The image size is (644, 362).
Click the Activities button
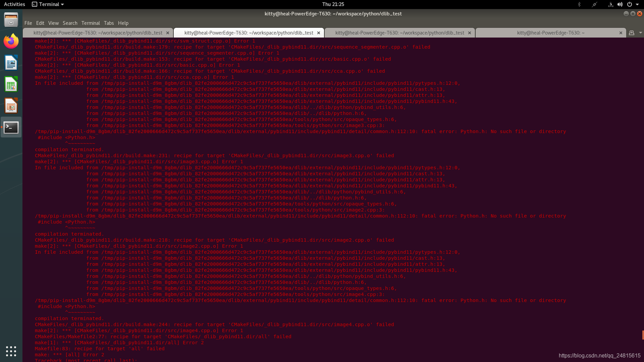pyautogui.click(x=14, y=4)
